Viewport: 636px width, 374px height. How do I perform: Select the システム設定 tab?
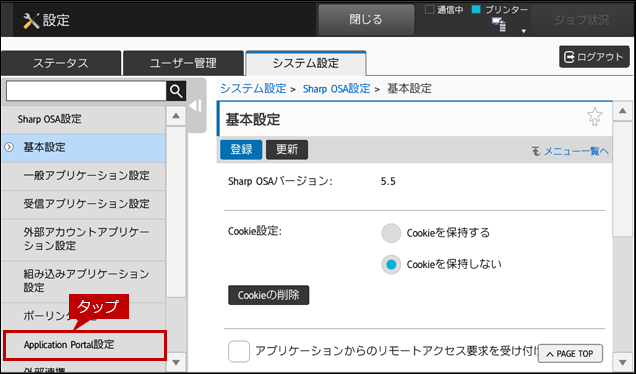306,63
